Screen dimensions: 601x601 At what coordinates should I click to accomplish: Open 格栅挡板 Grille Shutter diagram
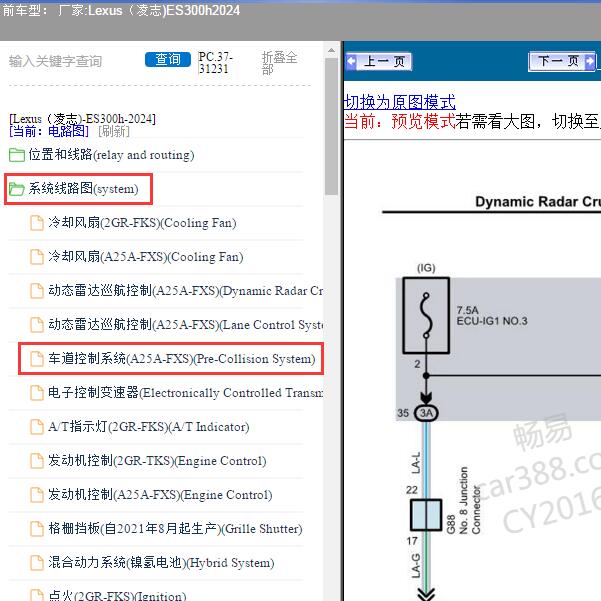[175, 529]
